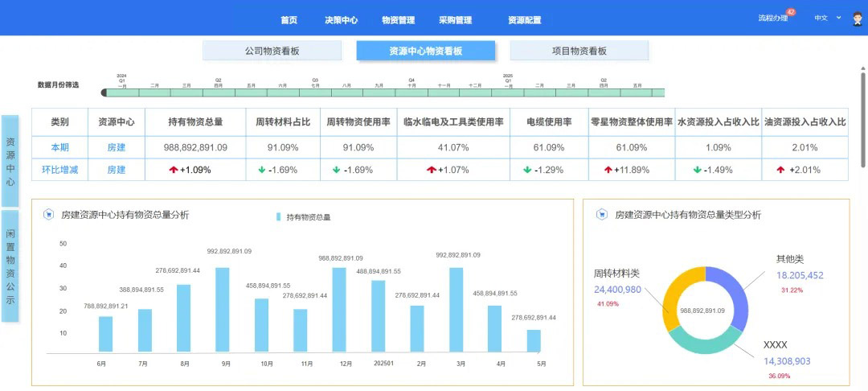Switch to 资源中心物资看板 tab
This screenshot has height=391, width=868.
426,51
